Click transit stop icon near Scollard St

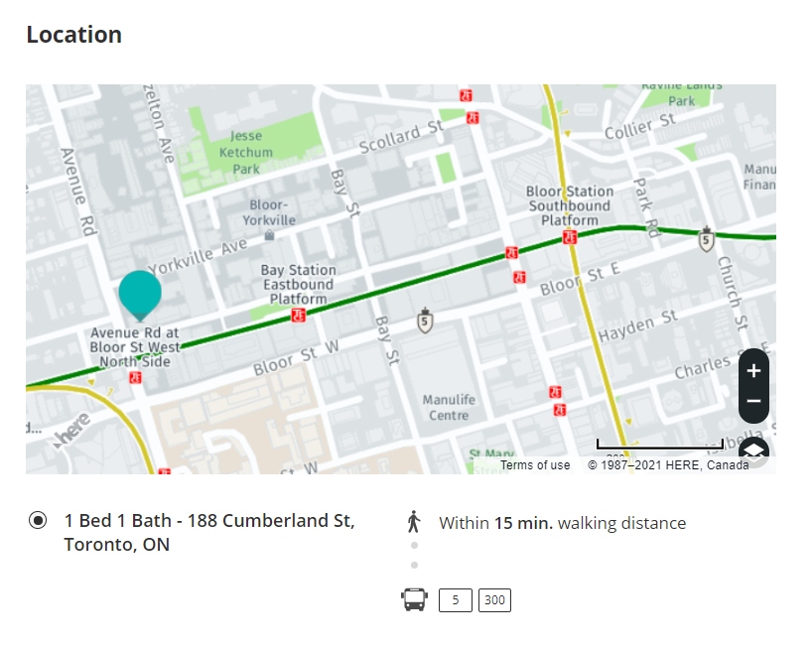coord(473,118)
